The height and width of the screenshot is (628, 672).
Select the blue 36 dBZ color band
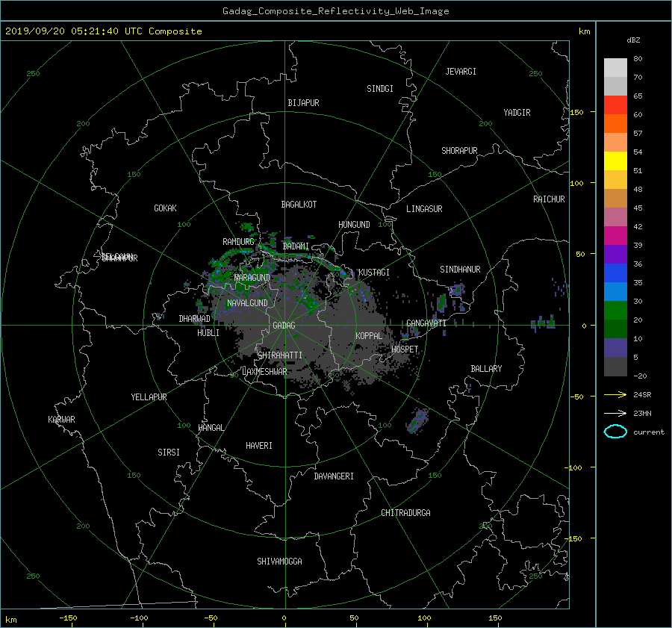tap(615, 273)
